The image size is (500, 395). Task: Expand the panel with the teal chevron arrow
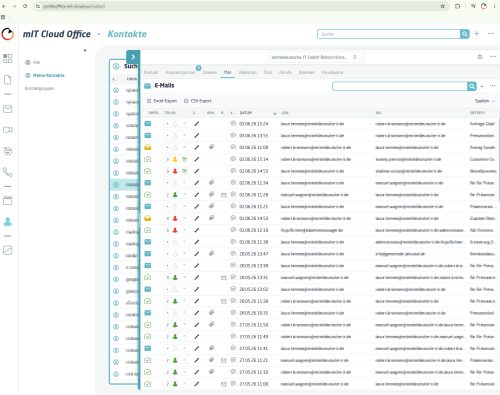click(x=133, y=57)
